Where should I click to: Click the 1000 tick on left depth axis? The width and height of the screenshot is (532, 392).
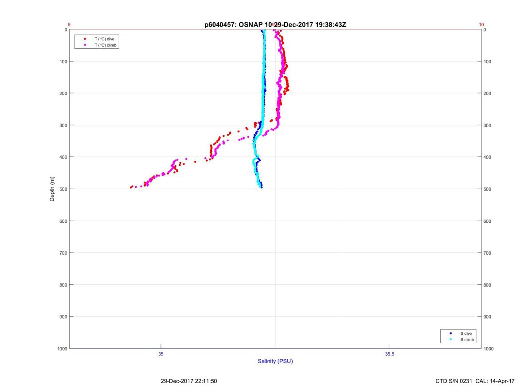click(62, 349)
